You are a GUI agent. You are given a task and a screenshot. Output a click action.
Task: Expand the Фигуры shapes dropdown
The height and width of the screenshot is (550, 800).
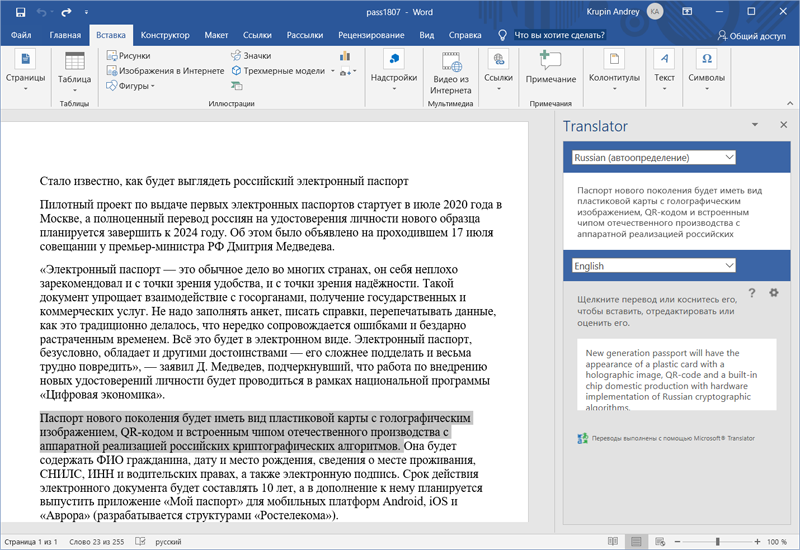pos(130,86)
